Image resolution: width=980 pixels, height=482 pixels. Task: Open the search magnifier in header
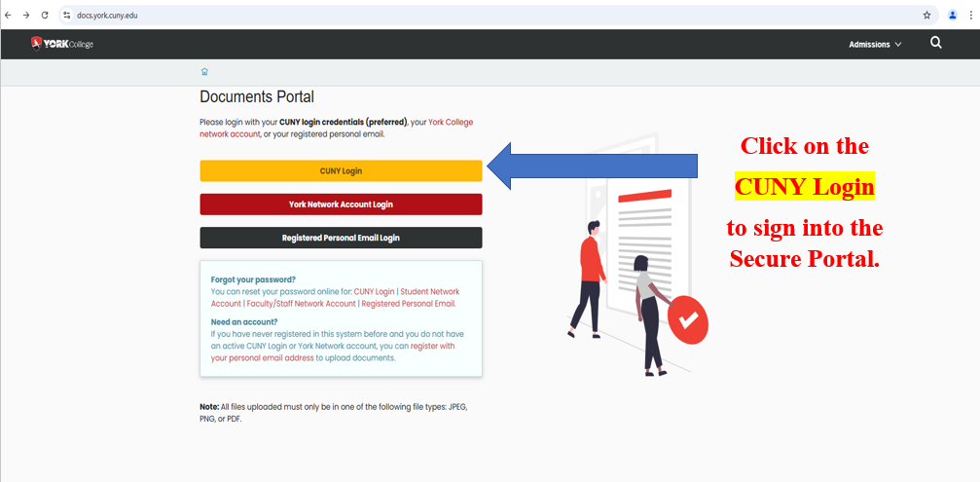click(935, 43)
